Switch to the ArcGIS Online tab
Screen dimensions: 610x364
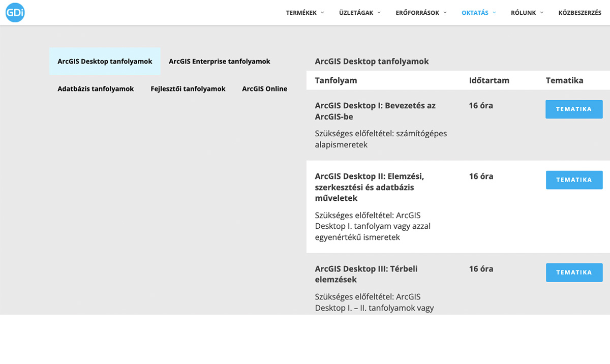point(264,89)
